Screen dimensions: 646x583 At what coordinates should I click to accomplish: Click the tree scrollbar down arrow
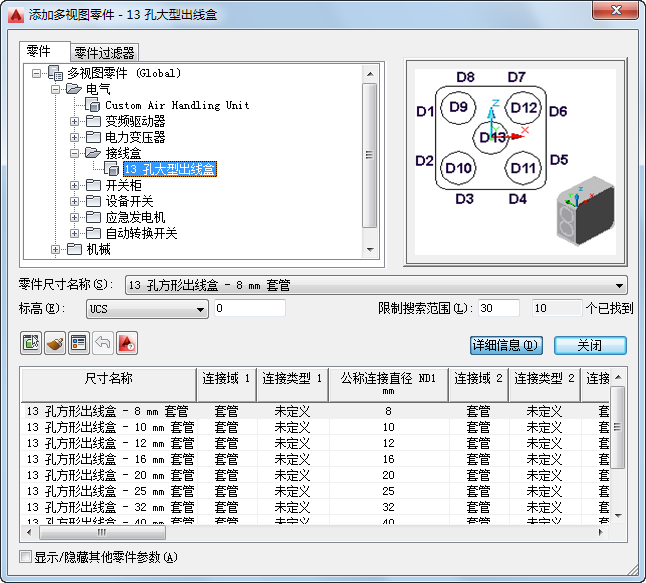370,249
